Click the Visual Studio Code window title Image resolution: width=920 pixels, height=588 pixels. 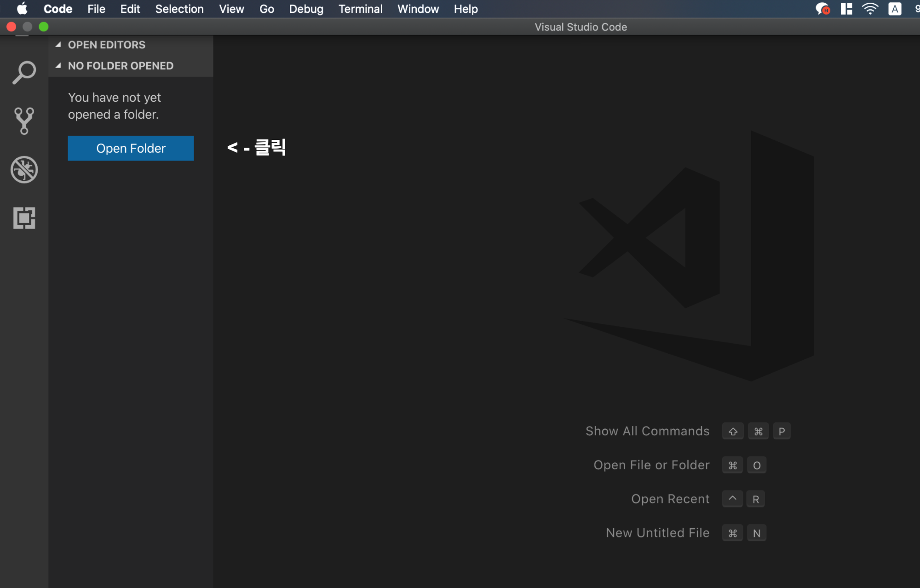coord(581,27)
